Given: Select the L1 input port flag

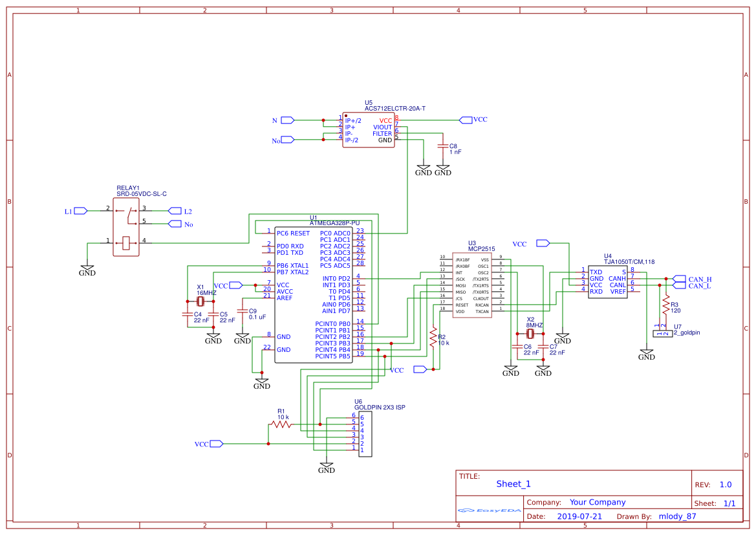Looking at the screenshot, I should [79, 211].
